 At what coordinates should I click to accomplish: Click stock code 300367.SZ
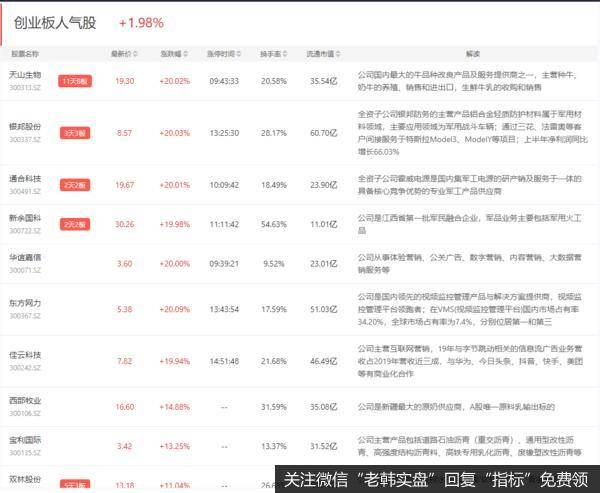click(x=25, y=316)
